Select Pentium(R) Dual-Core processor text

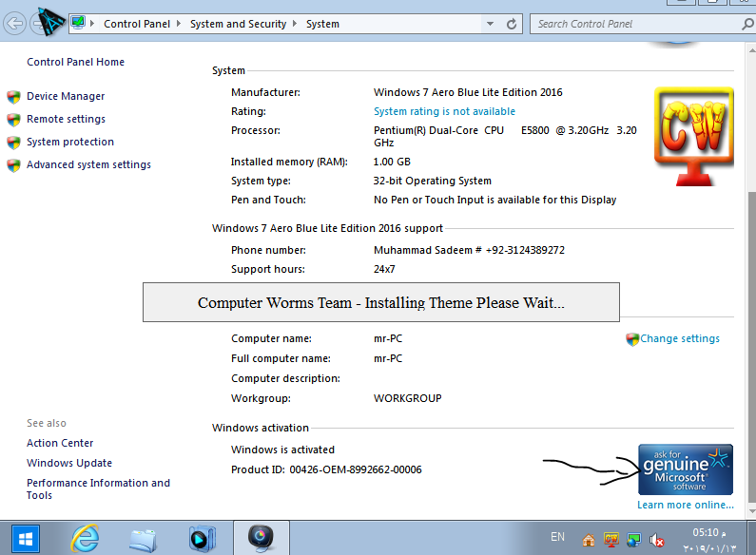[x=505, y=136]
